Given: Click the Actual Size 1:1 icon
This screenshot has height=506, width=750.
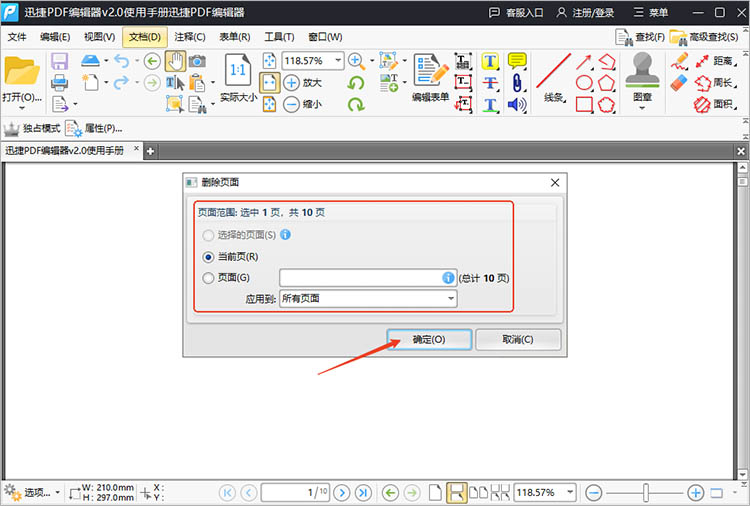Looking at the screenshot, I should point(238,70).
